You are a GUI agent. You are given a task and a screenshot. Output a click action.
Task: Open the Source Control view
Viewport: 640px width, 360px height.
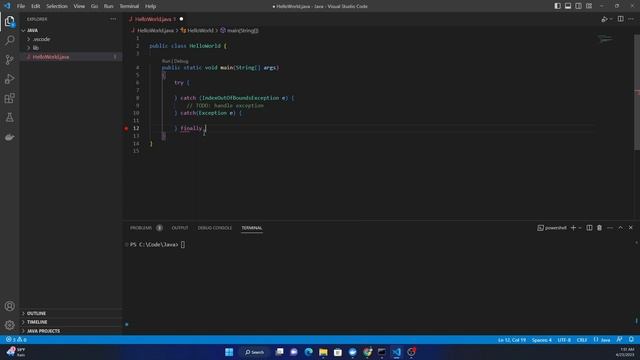[x=9, y=60]
